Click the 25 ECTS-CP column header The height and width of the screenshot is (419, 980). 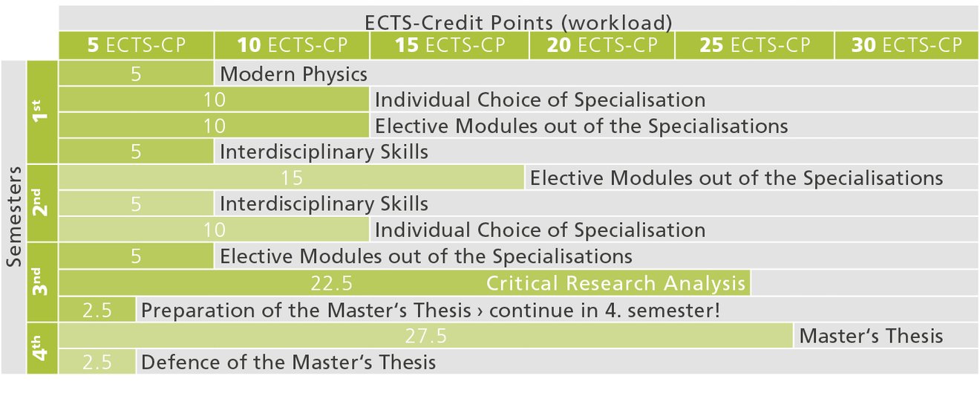tap(754, 45)
